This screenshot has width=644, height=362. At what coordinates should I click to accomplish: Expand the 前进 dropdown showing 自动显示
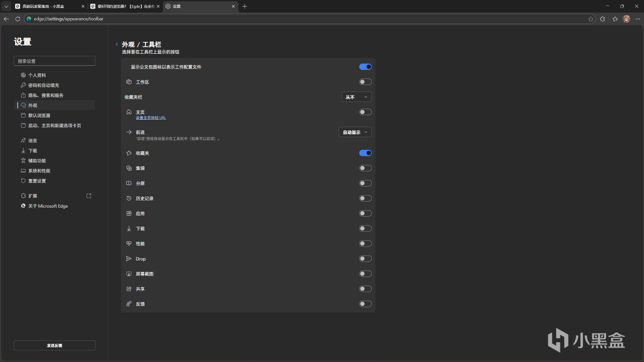point(355,132)
